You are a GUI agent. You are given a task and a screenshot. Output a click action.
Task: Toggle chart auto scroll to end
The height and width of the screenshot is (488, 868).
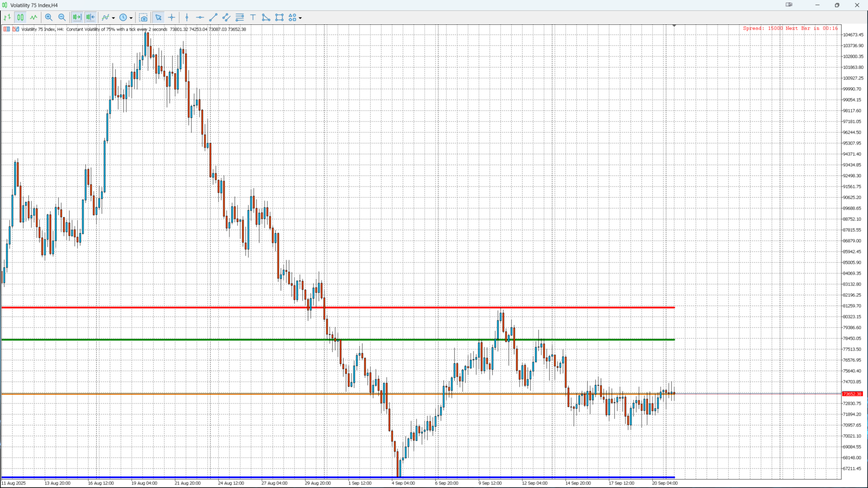coord(77,18)
